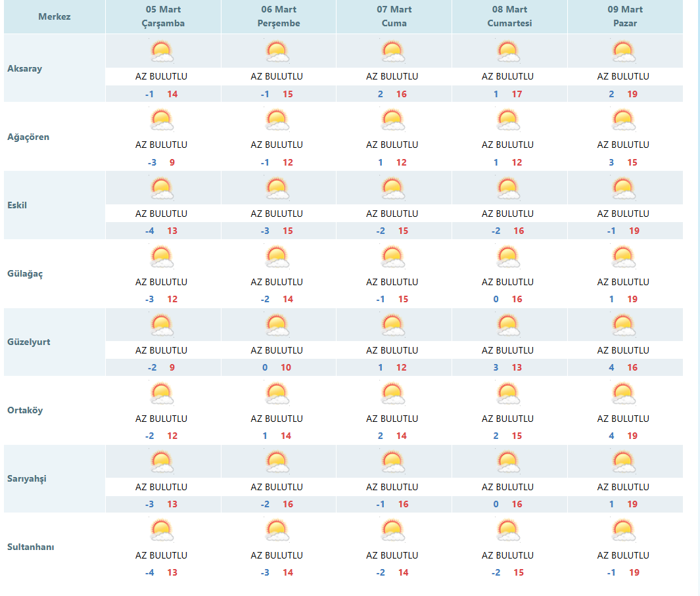Click Gülağaç weather icon for 06 Mart
This screenshot has height=596, width=700.
pyautogui.click(x=277, y=257)
